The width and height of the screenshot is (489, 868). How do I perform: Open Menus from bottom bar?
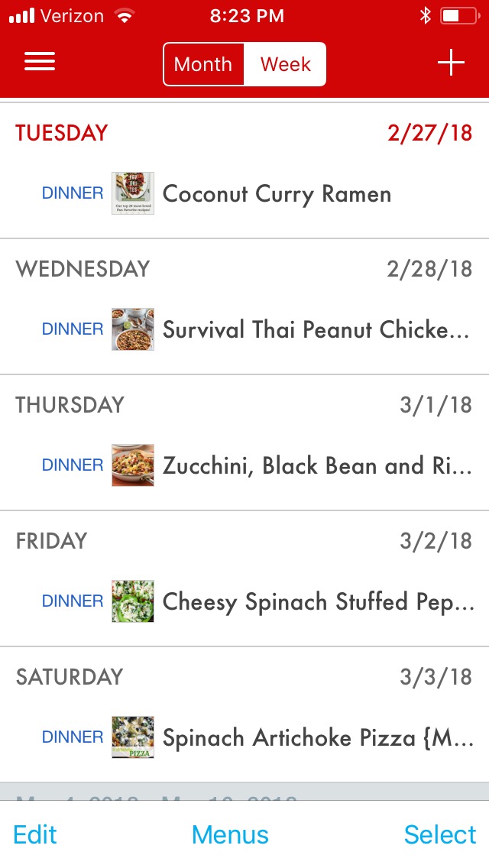point(230,834)
